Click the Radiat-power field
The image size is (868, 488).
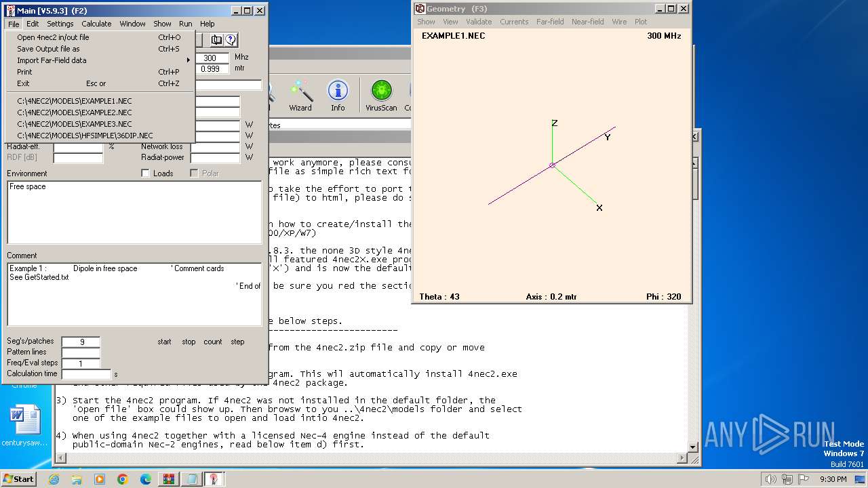click(x=215, y=157)
